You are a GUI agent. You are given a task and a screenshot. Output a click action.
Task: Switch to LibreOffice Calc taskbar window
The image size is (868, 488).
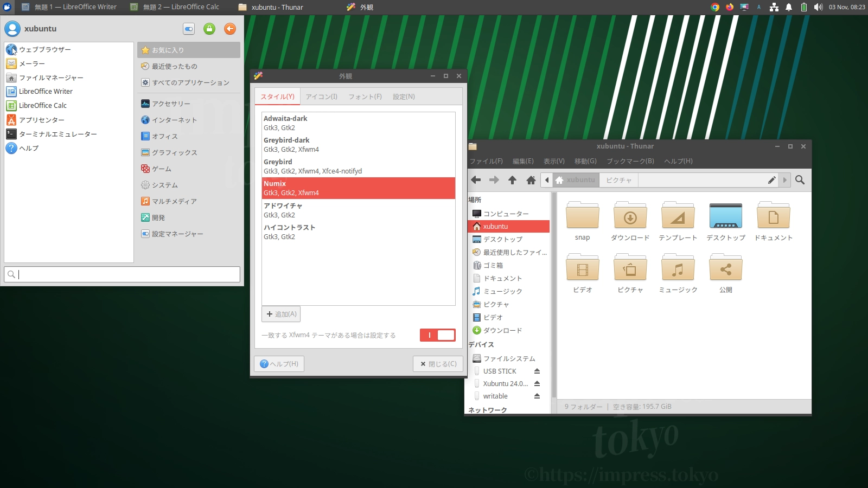[175, 7]
